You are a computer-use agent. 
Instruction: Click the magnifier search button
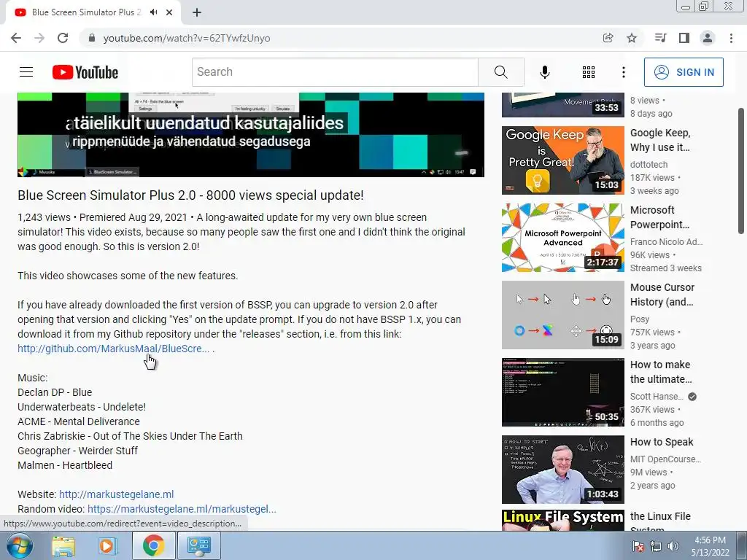[500, 72]
